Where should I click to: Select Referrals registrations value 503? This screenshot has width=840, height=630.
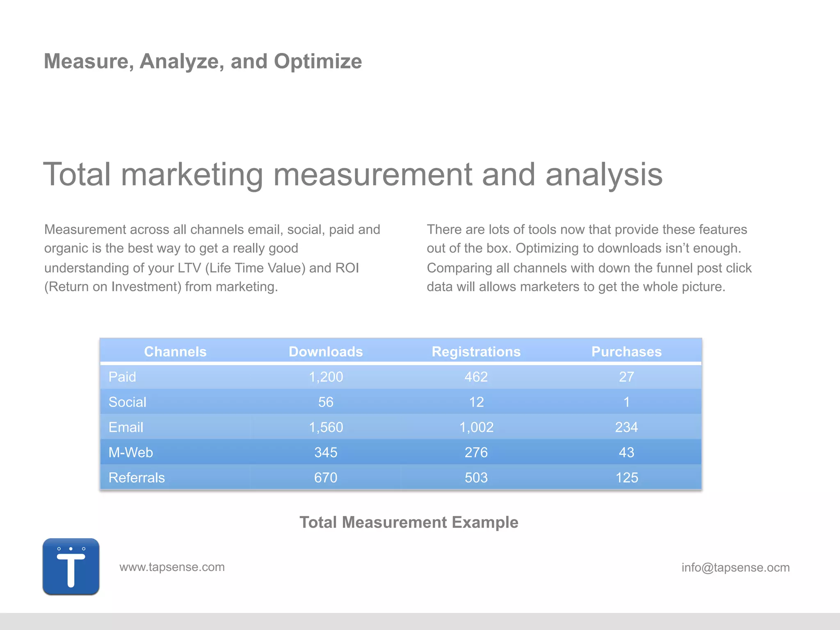point(476,478)
